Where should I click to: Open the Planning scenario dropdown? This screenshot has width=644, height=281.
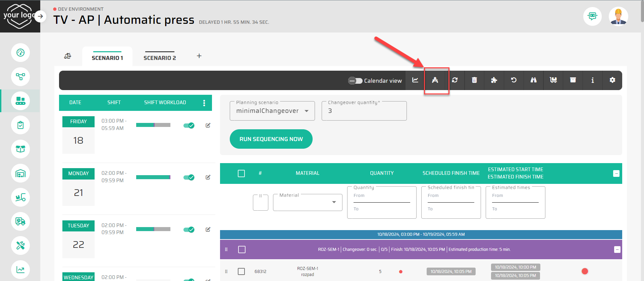coord(272,111)
